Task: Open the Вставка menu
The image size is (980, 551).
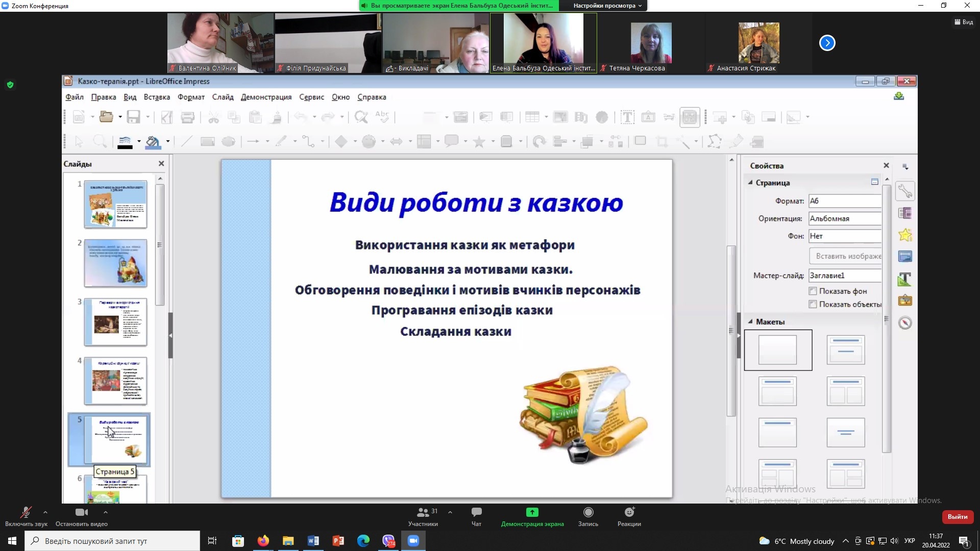Action: tap(157, 97)
